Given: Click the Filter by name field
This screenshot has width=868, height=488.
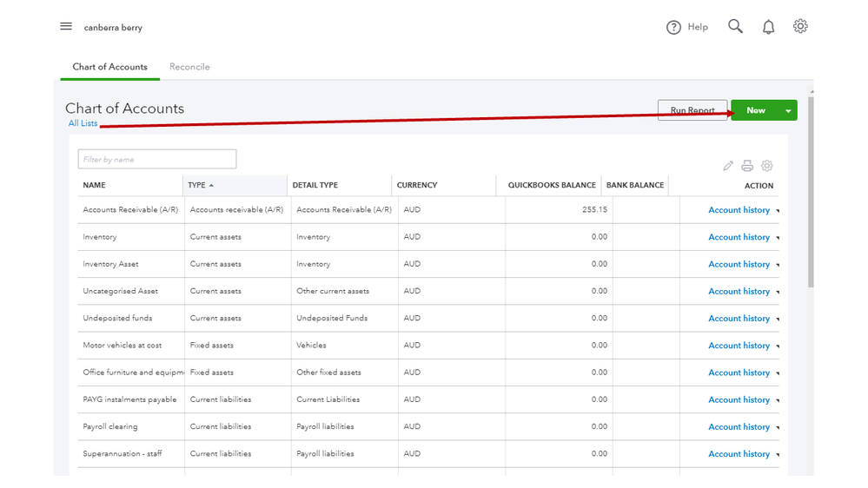Looking at the screenshot, I should click(x=157, y=160).
